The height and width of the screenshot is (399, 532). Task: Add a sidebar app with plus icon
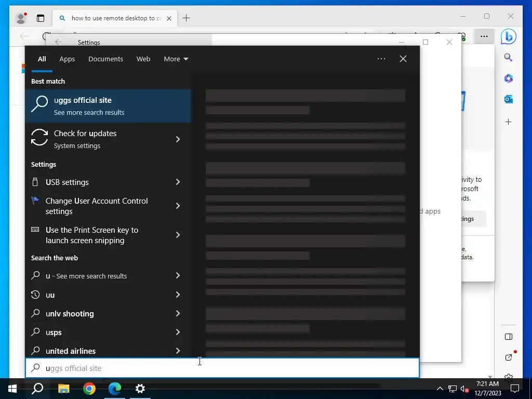tap(508, 122)
